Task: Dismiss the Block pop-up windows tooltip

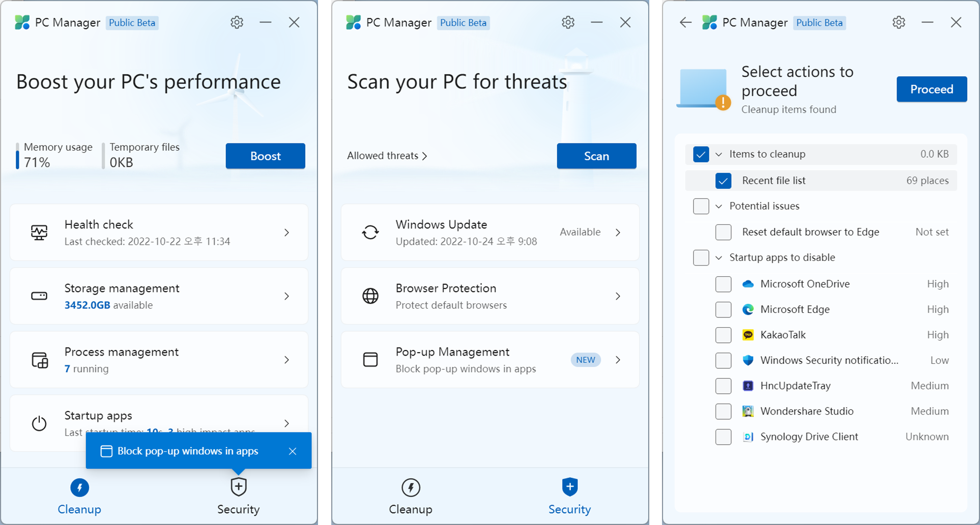Action: click(293, 451)
